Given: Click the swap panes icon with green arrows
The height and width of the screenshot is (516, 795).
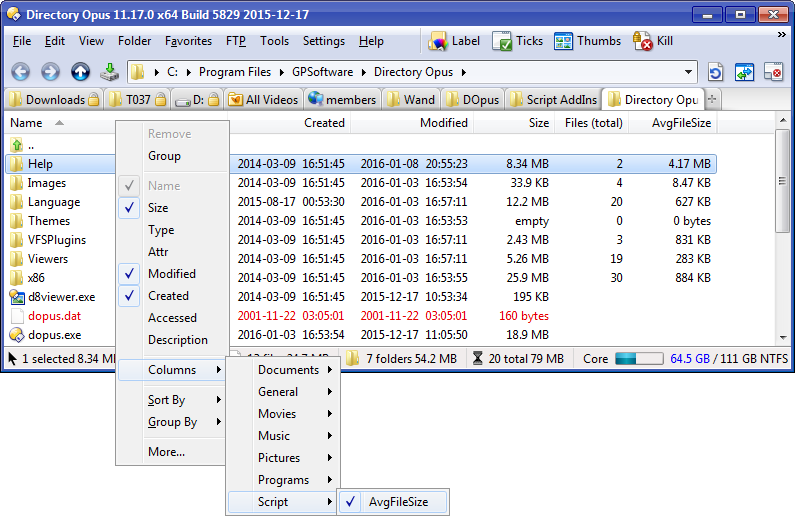Looking at the screenshot, I should (744, 73).
